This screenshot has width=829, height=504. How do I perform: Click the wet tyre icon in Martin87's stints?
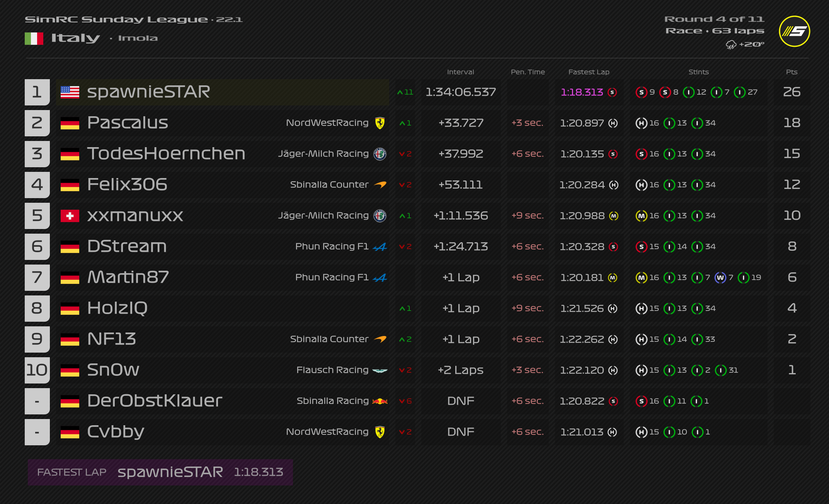click(x=720, y=278)
